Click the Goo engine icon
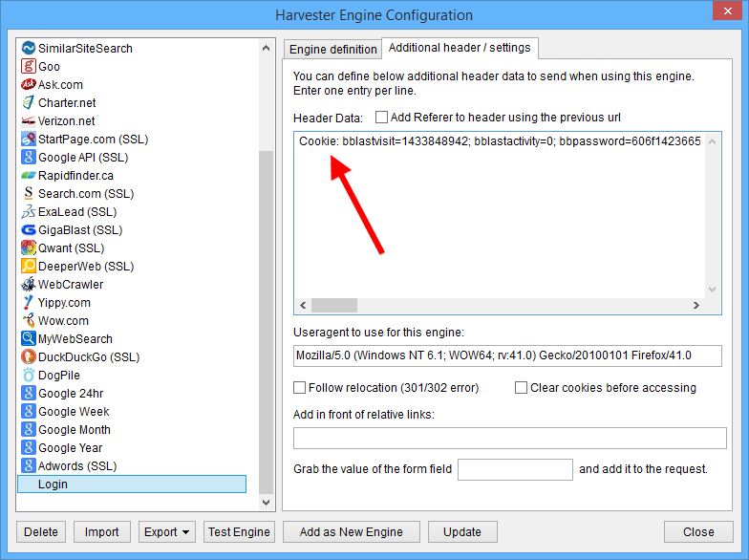749x560 pixels. point(29,66)
